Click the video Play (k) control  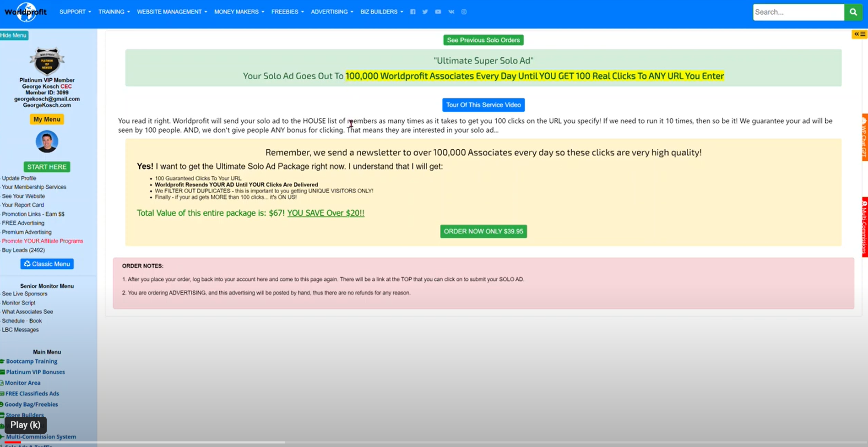pos(26,425)
